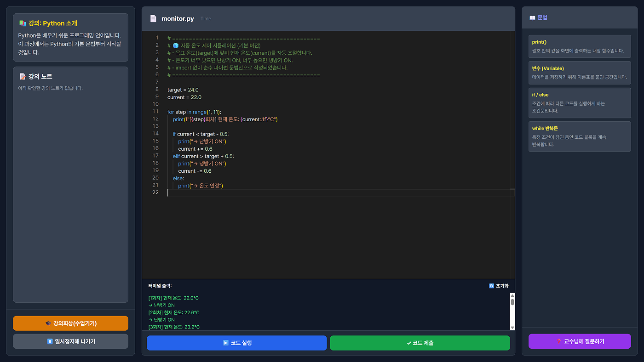Image resolution: width=644 pixels, height=362 pixels.
Task: Click the memo icon next to 강의 노트
Action: tap(23, 76)
